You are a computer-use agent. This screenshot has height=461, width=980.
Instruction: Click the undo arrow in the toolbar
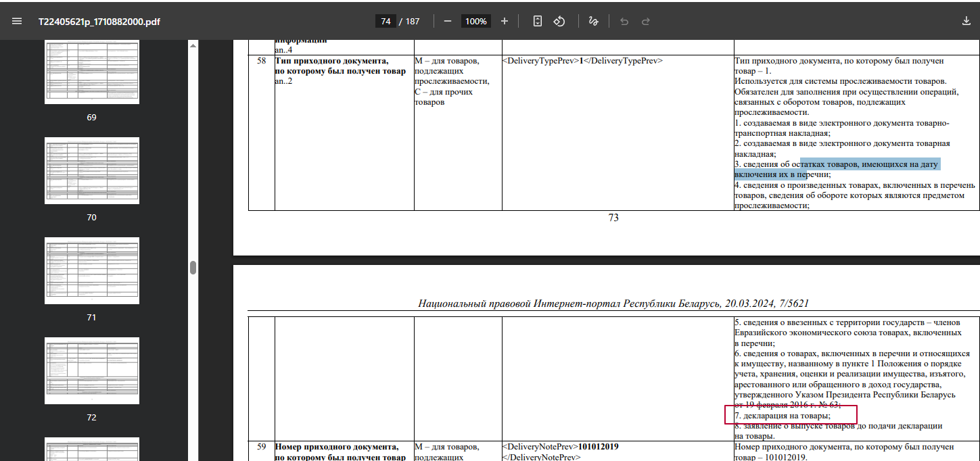[624, 22]
